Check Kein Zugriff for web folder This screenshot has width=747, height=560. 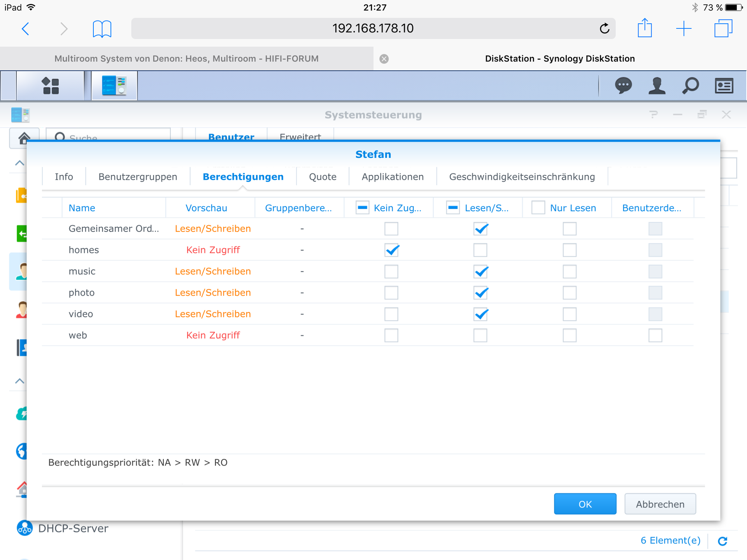[391, 335]
